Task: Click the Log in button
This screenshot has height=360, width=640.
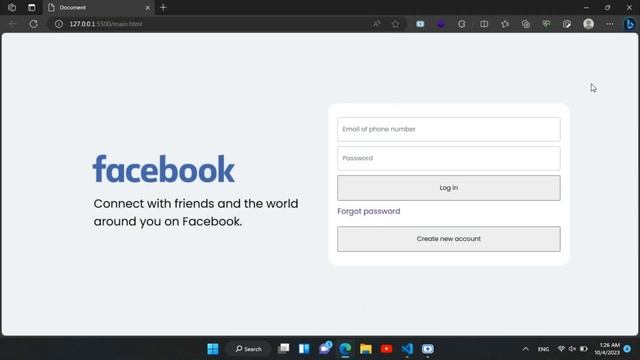Action: point(449,188)
